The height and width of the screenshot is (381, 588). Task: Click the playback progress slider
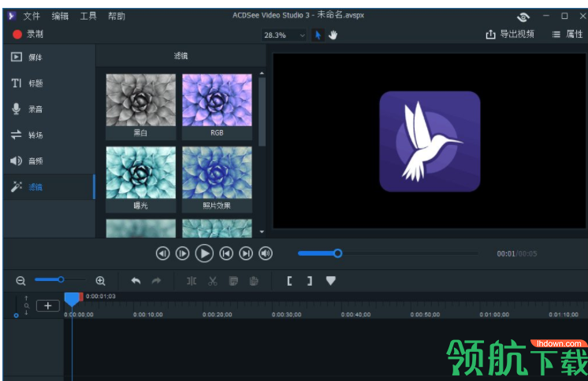tap(388, 253)
